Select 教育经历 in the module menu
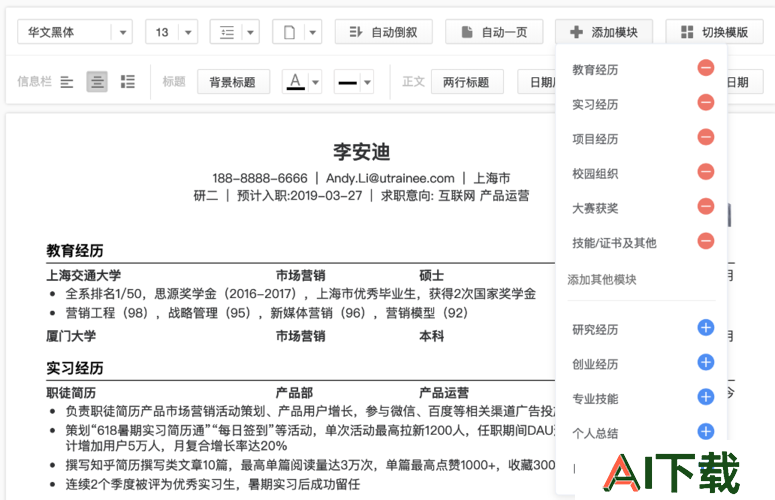775x500 pixels. tap(595, 70)
